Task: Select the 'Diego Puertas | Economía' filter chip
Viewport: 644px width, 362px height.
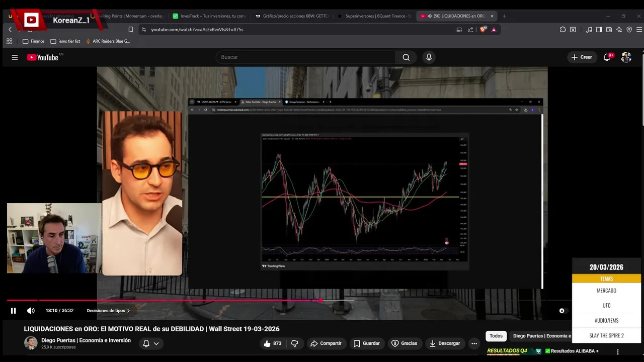Action: point(541,336)
